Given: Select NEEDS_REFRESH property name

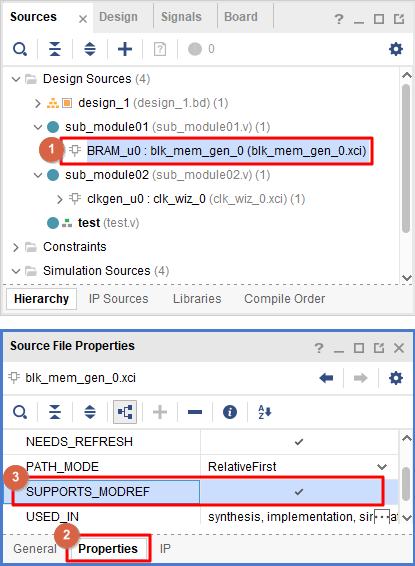Looking at the screenshot, I should (79, 442).
